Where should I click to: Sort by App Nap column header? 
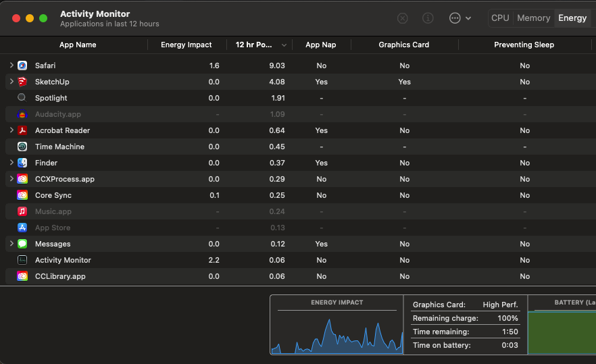pos(321,45)
